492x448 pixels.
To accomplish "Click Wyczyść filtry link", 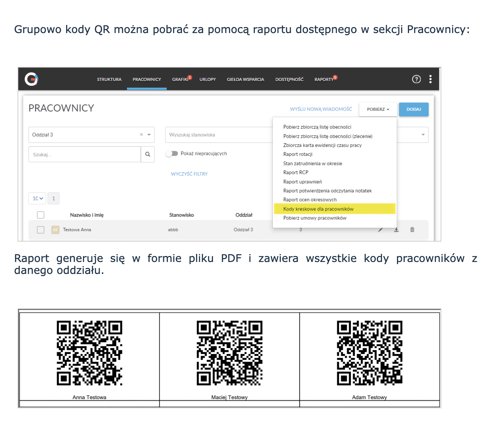I will 189,174.
